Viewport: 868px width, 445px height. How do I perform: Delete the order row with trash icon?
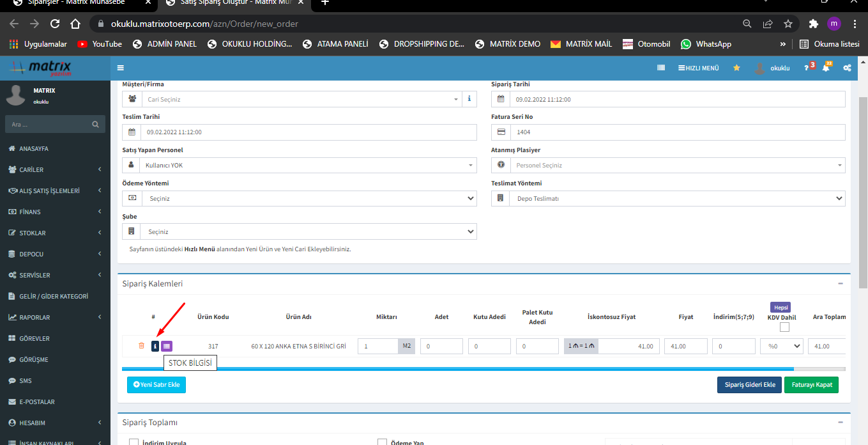(x=141, y=346)
